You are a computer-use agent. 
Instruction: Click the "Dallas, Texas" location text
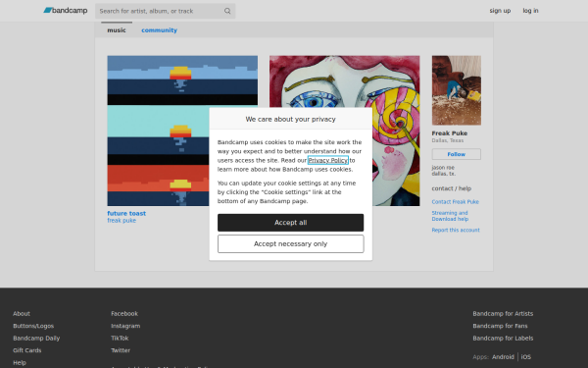click(448, 140)
